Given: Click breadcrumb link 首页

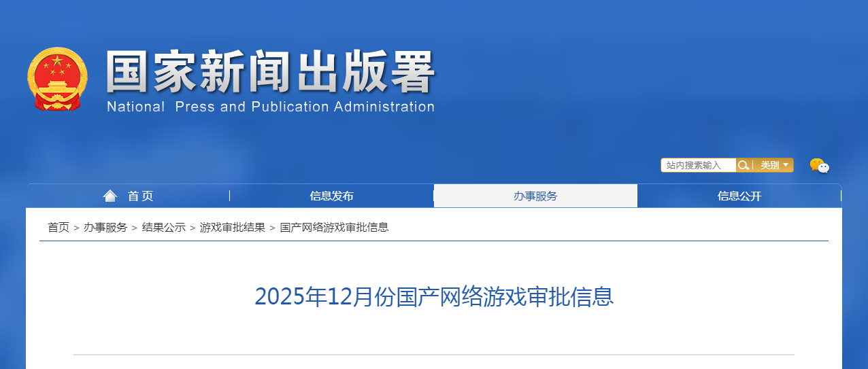Looking at the screenshot, I should point(59,228).
